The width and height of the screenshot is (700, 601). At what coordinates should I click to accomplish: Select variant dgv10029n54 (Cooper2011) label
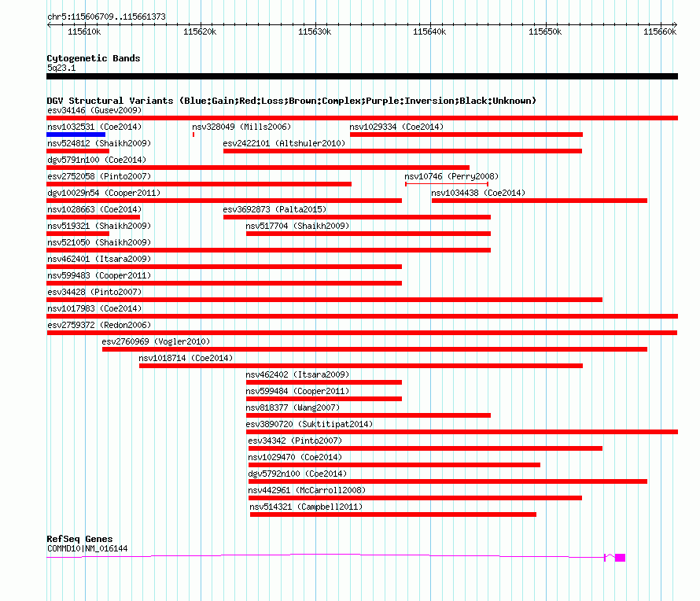(x=104, y=193)
